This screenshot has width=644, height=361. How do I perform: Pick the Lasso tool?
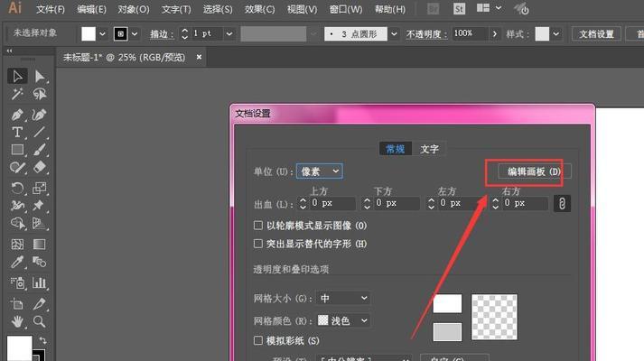coord(40,94)
